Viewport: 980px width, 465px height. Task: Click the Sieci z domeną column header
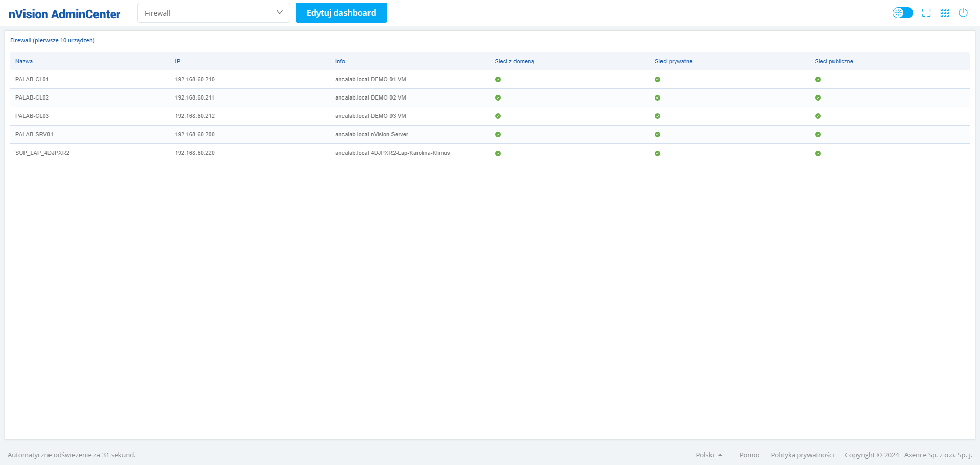[x=514, y=61]
